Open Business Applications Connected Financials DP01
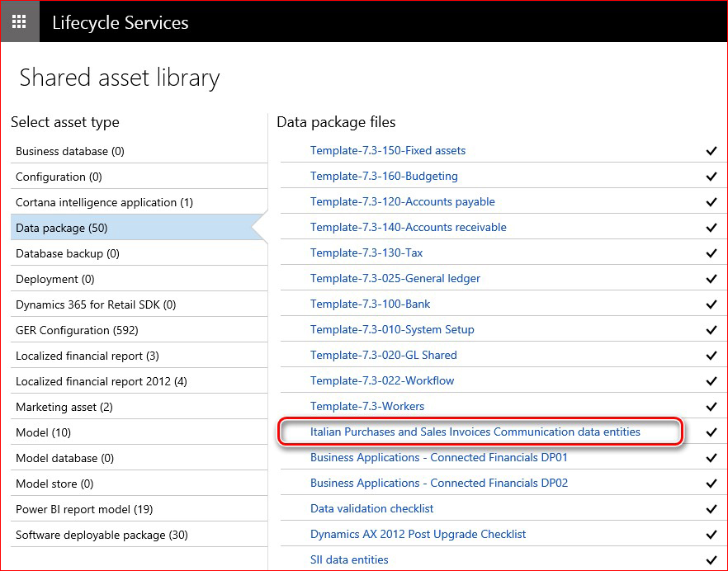This screenshot has height=571, width=728. pyautogui.click(x=439, y=457)
